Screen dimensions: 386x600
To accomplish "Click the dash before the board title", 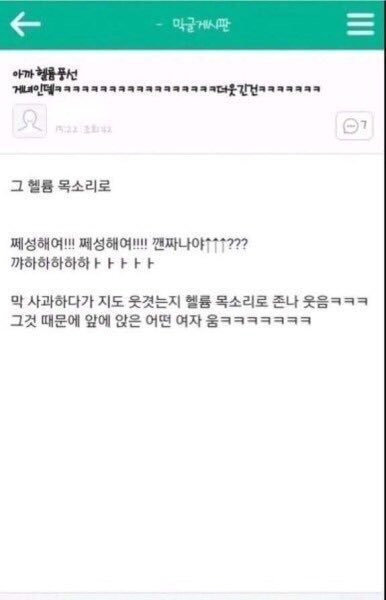I will (x=160, y=25).
